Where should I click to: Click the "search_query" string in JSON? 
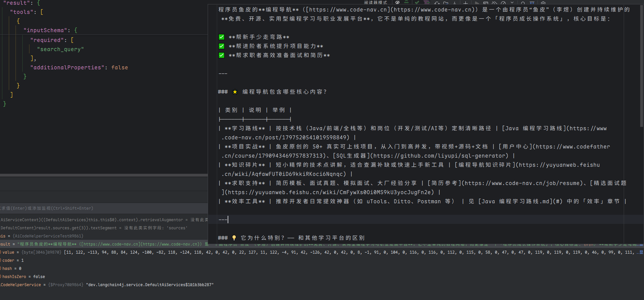coord(61,49)
